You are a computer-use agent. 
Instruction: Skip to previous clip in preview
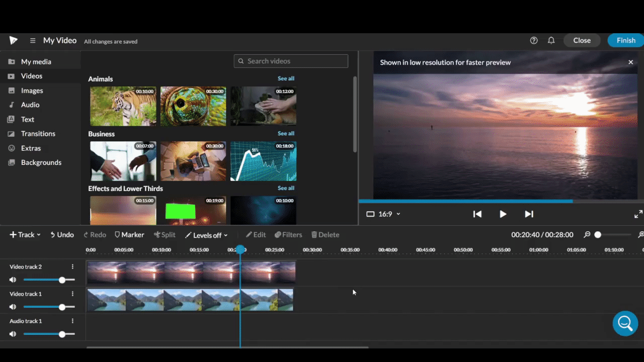tap(477, 214)
